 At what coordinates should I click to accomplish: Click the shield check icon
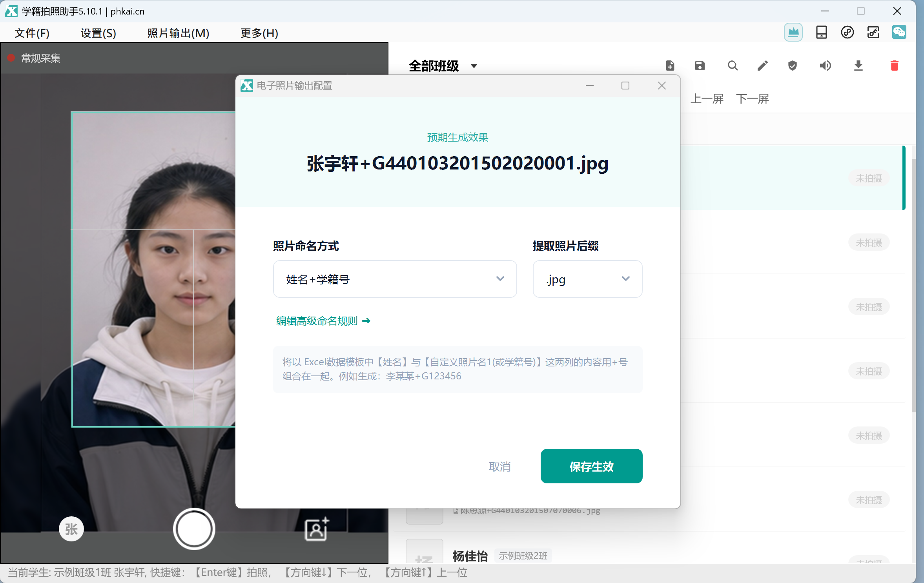coord(793,66)
